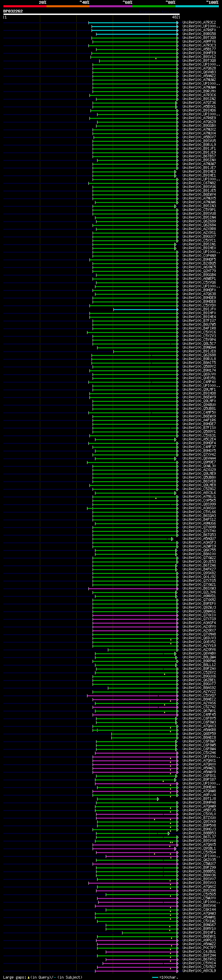Click the cyan alignment bar of UniRef100_A7R3C2
This screenshot has width=222, height=980.
point(133,23)
